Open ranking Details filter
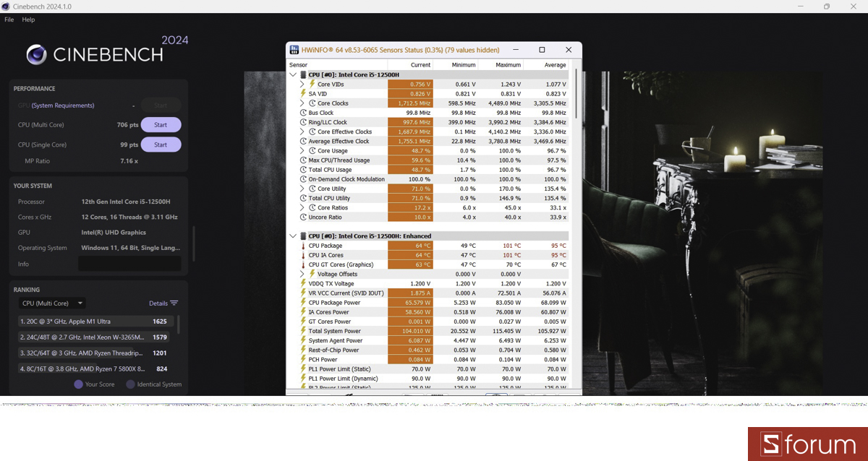The width and height of the screenshot is (868, 461). click(163, 303)
